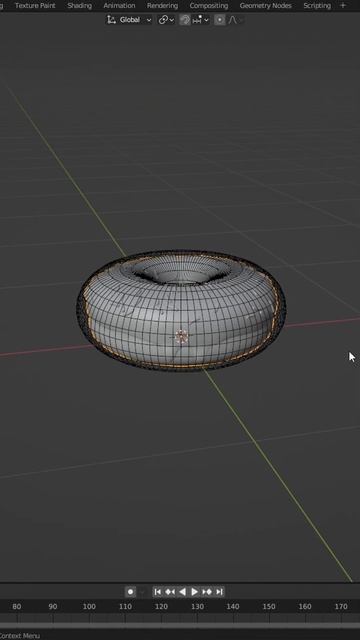Open the snapping options dropdown

200,20
